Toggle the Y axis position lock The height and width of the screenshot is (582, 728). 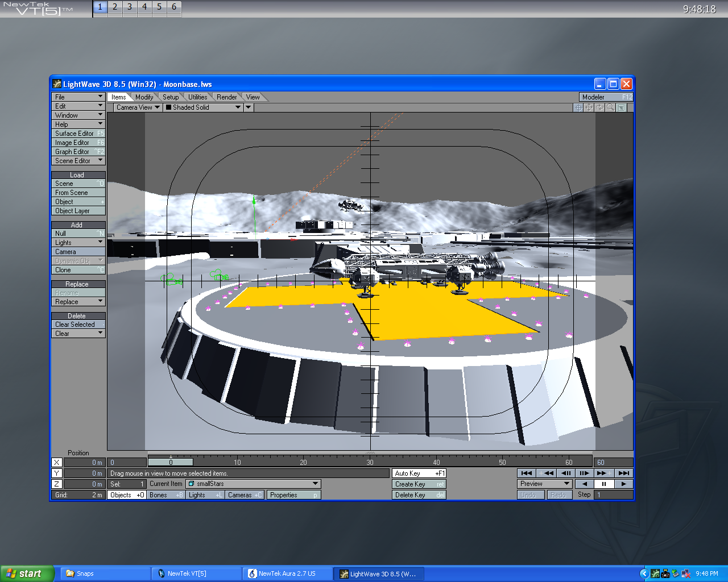(x=56, y=473)
